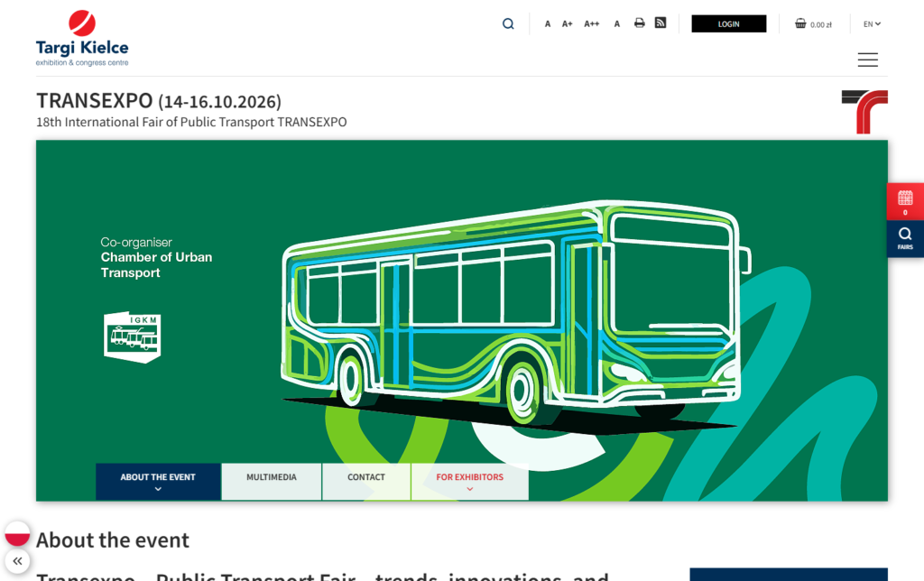Click the IGKM co-organiser logo
This screenshot has height=581, width=924.
(x=132, y=337)
